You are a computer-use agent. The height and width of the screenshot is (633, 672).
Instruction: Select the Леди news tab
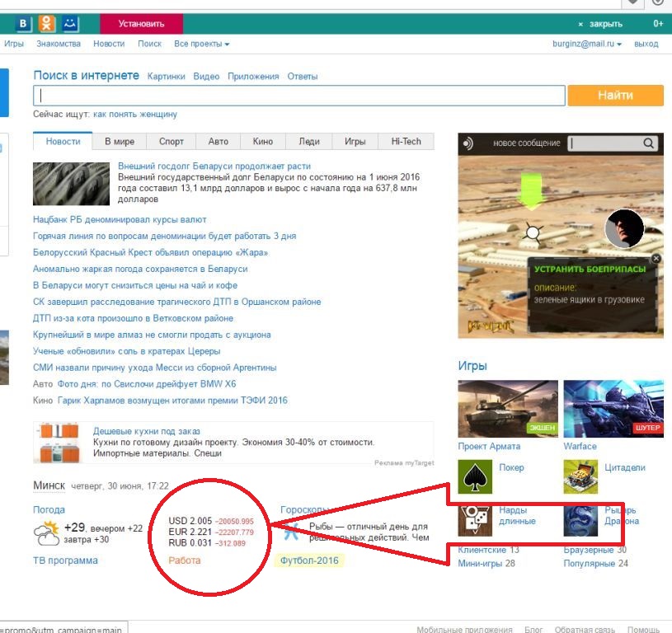click(309, 141)
